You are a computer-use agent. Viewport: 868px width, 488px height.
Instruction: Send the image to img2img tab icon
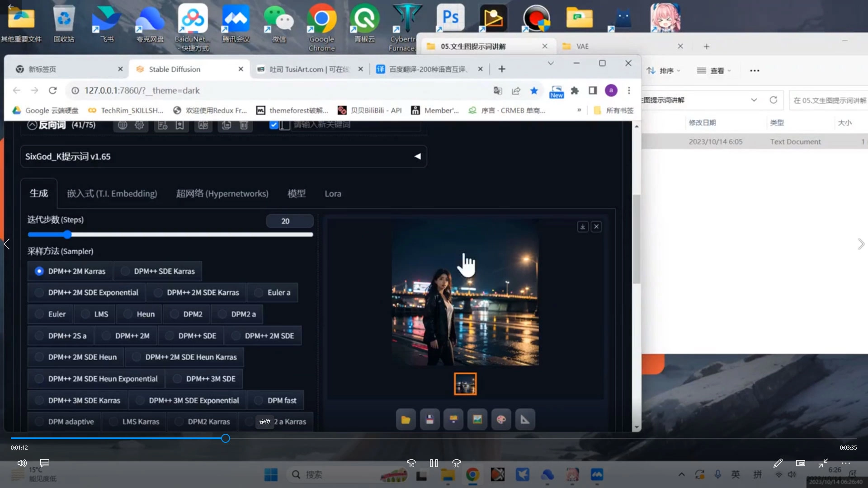point(477,420)
